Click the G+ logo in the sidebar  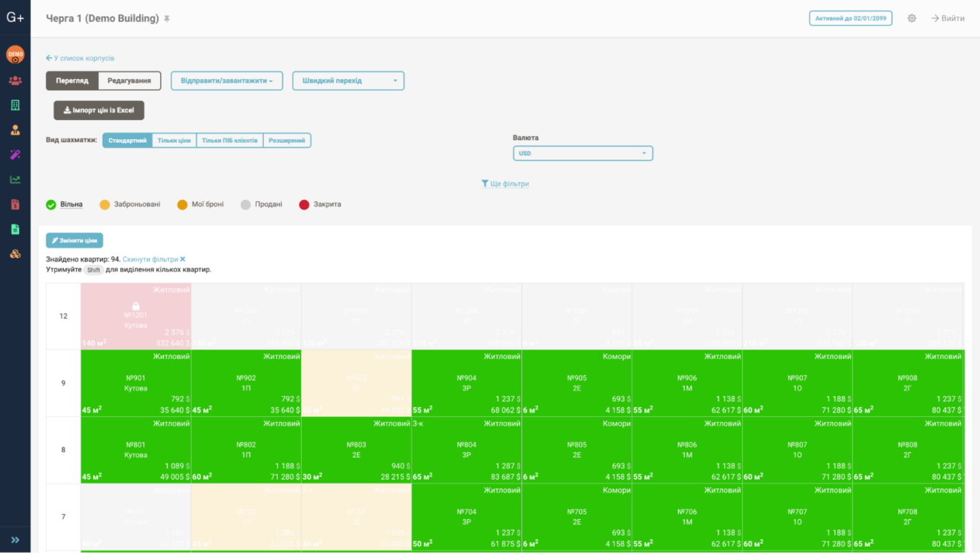(x=15, y=18)
